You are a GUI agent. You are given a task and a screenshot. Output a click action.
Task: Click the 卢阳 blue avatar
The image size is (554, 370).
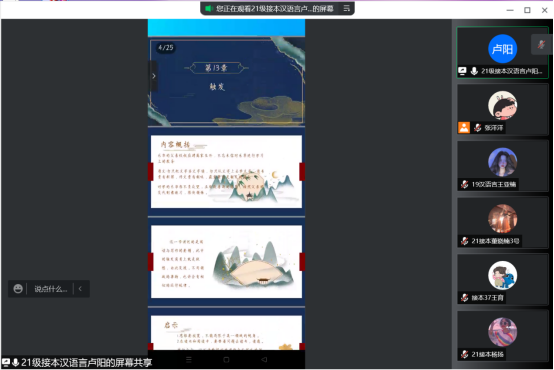pyautogui.click(x=502, y=48)
